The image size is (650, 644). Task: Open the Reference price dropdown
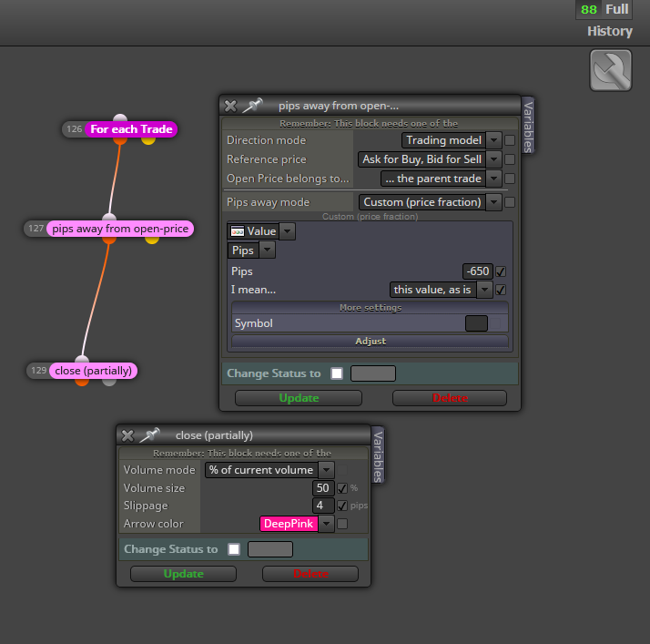click(x=493, y=159)
